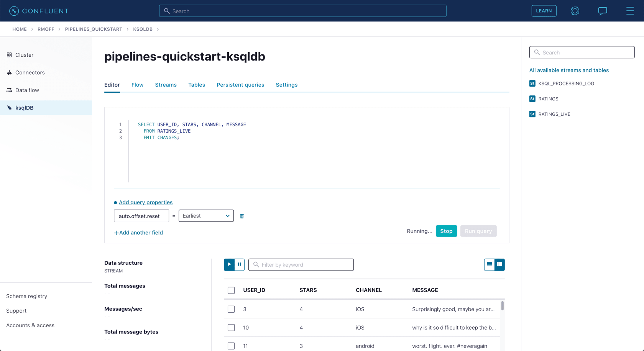The width and height of the screenshot is (644, 351).
Task: Switch results to split card view icon
Action: coord(499,264)
